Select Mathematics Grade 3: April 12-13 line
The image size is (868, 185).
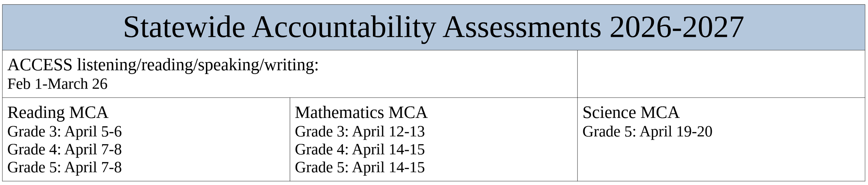pos(360,132)
